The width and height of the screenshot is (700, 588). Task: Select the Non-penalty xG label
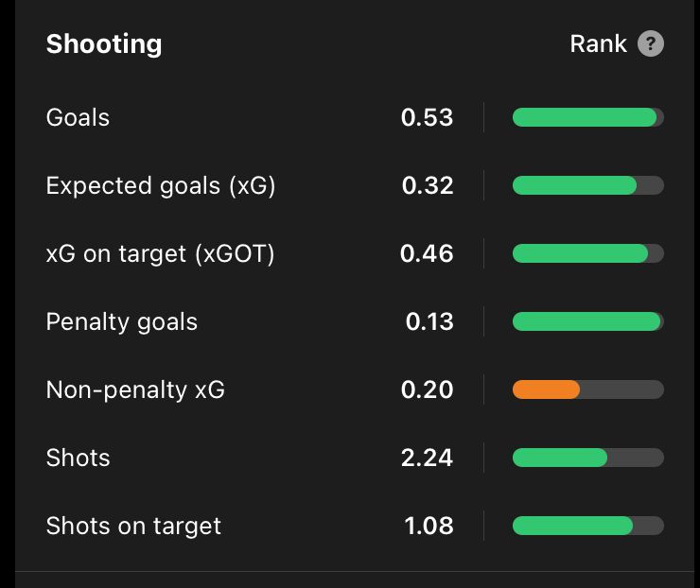coord(135,389)
